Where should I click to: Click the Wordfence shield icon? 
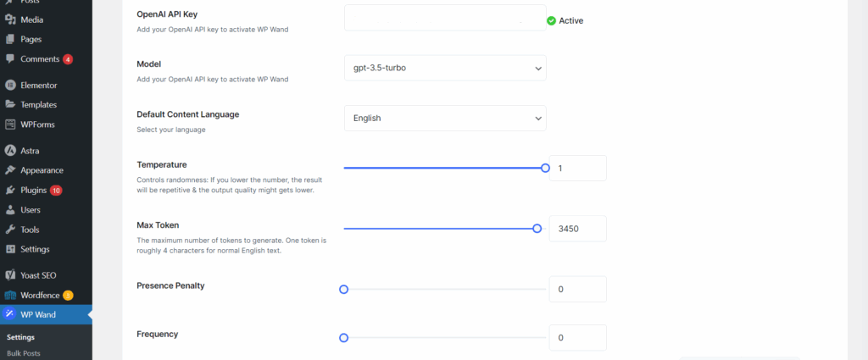tap(10, 296)
